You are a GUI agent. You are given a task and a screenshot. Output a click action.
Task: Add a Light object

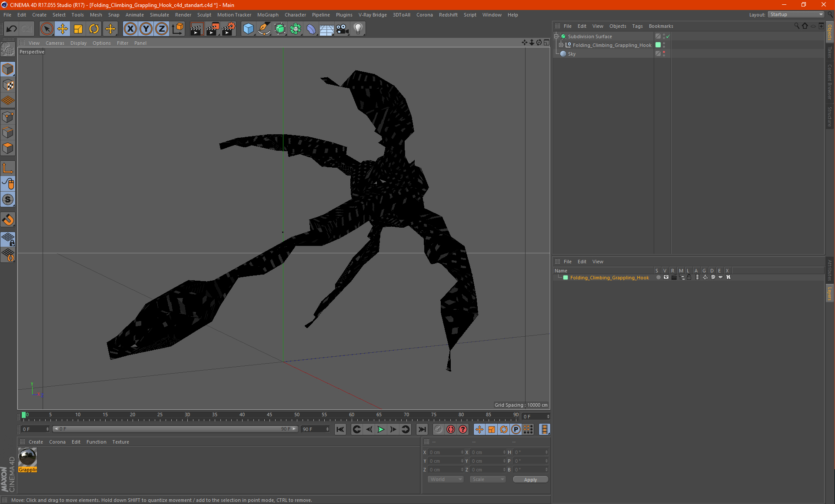click(358, 29)
